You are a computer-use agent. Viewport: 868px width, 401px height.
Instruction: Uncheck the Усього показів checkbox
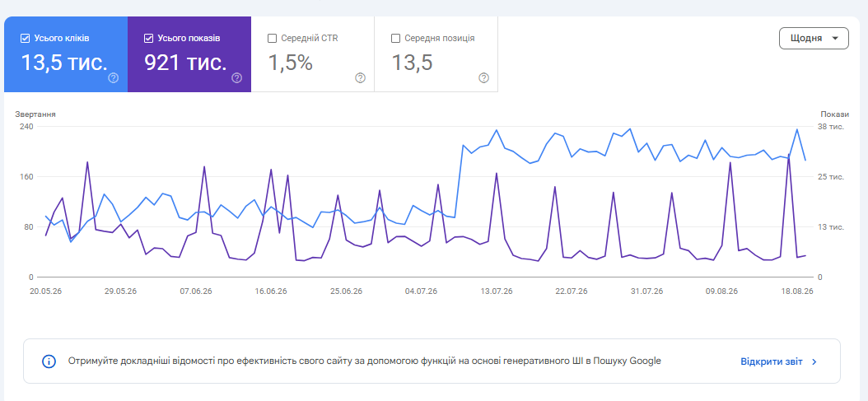pyautogui.click(x=147, y=38)
